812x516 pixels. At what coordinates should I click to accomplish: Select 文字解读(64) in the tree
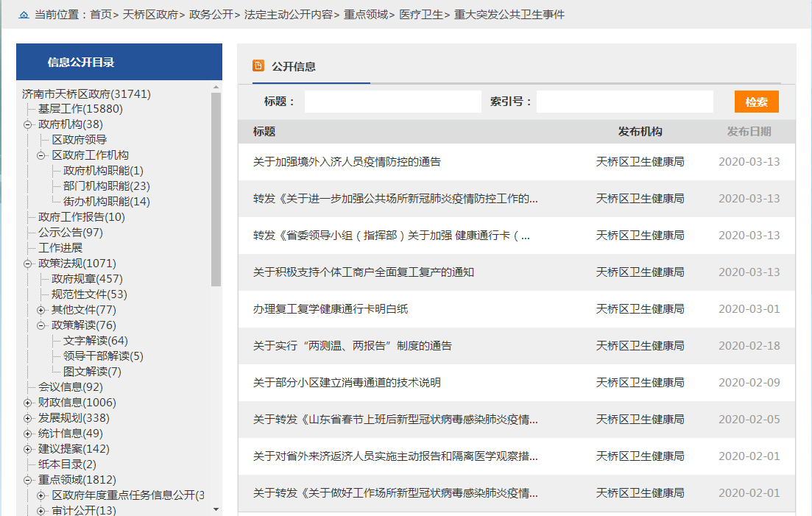click(x=95, y=341)
